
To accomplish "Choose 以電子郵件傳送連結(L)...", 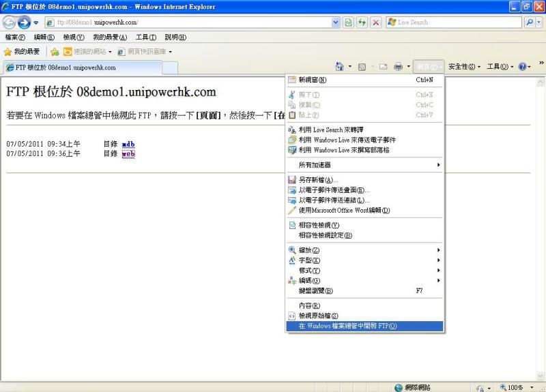I will pos(364,200).
